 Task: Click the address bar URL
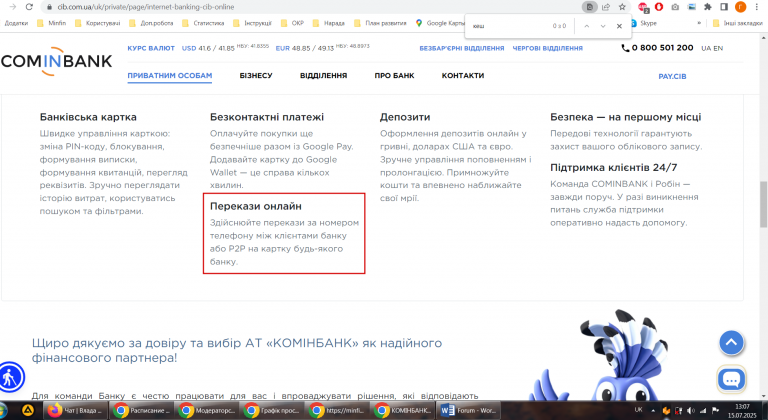click(x=145, y=7)
